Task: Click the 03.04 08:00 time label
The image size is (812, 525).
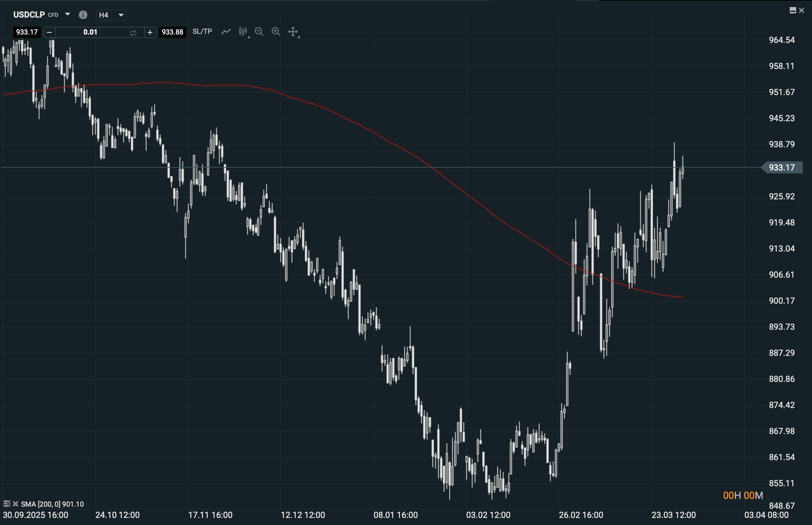Action: point(766,515)
